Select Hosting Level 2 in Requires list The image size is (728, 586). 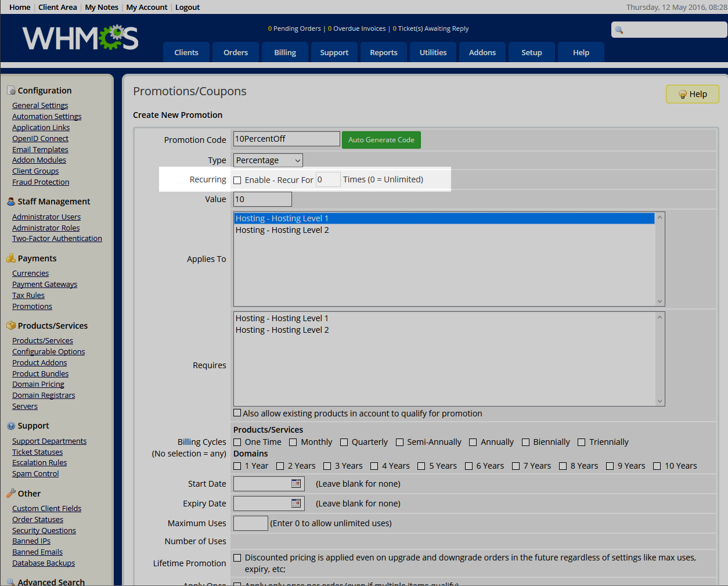[x=282, y=330]
